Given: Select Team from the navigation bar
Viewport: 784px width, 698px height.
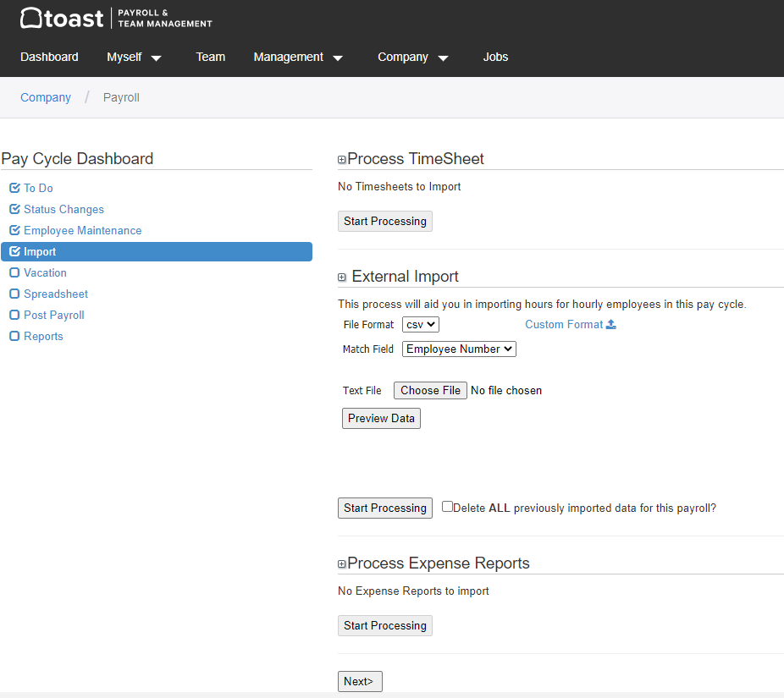Looking at the screenshot, I should pyautogui.click(x=210, y=57).
